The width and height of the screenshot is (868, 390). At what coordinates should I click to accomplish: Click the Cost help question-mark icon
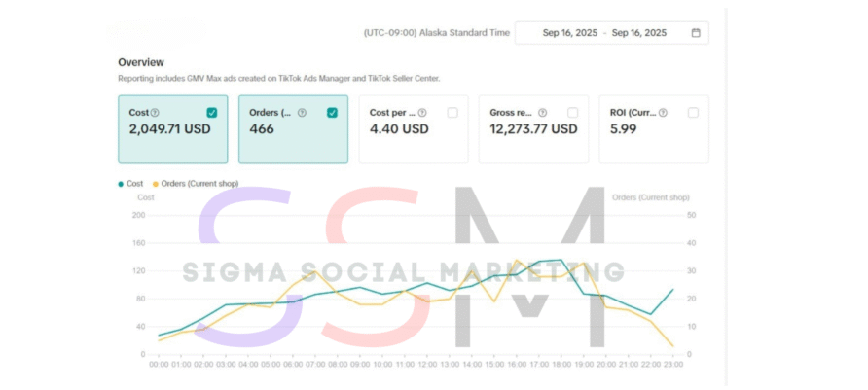(x=155, y=113)
